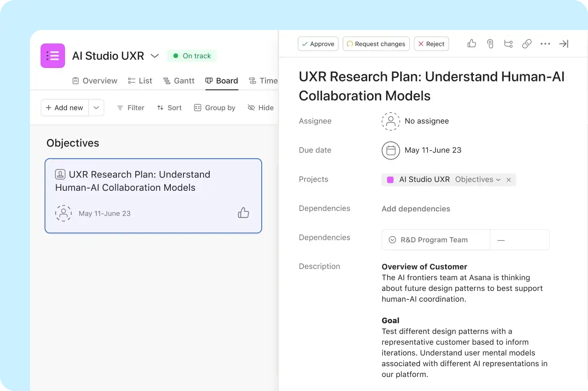Image resolution: width=588 pixels, height=391 pixels.
Task: Like the board card with thumbs-up icon
Action: 243,213
